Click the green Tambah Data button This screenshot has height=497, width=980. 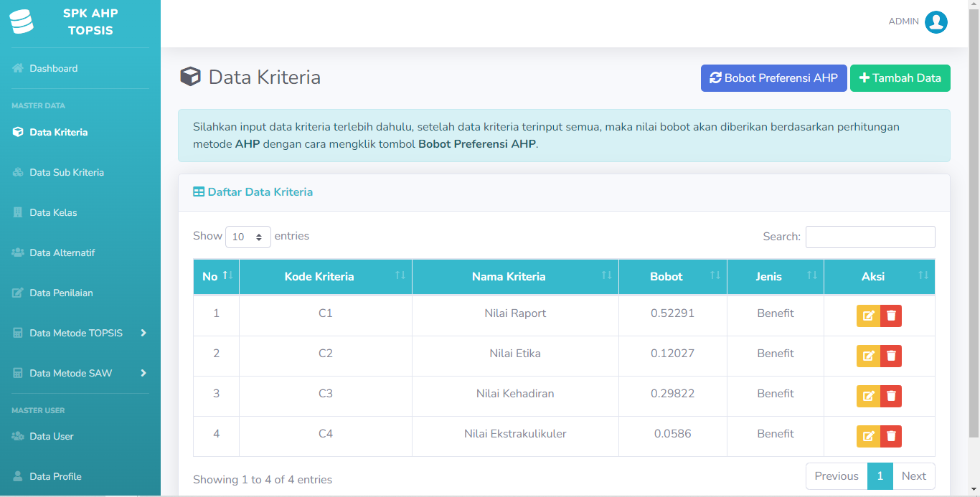pyautogui.click(x=900, y=78)
